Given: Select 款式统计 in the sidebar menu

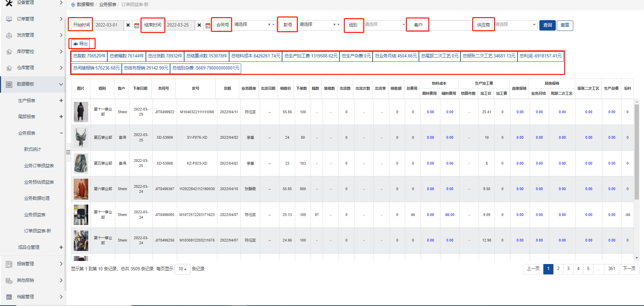Looking at the screenshot, I should [x=33, y=149].
